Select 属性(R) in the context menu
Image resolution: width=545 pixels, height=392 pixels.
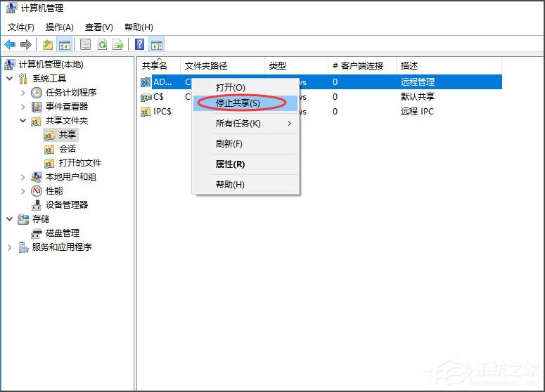pos(230,164)
